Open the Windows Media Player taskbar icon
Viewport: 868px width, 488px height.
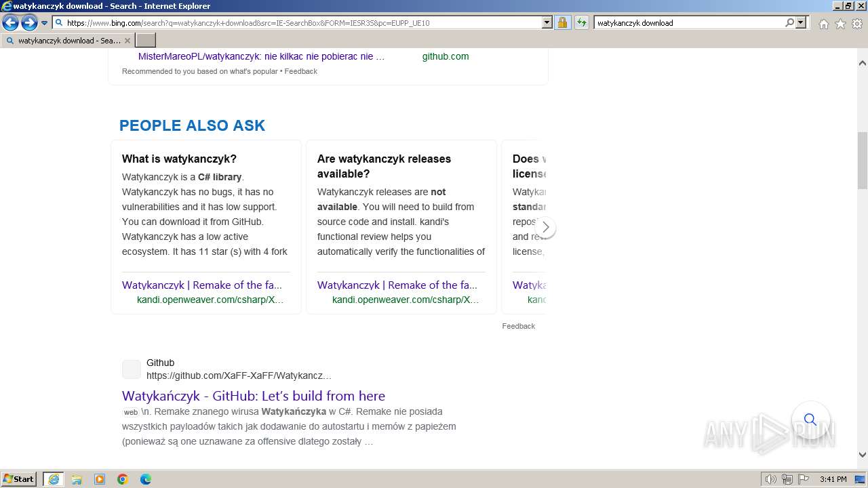pos(100,479)
